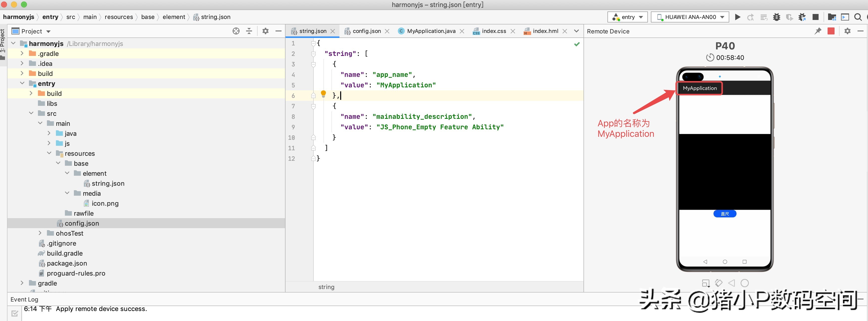
Task: Click the red stop remote device button
Action: click(x=831, y=31)
